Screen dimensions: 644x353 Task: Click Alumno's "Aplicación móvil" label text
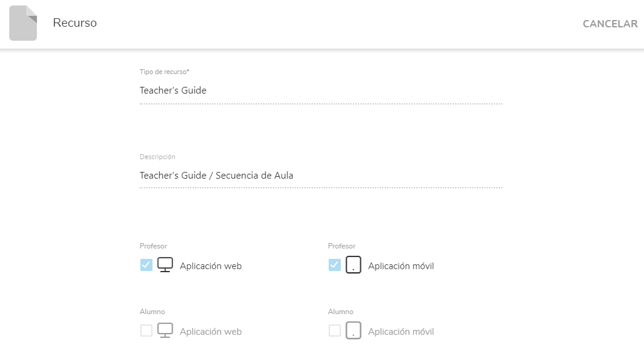point(401,332)
